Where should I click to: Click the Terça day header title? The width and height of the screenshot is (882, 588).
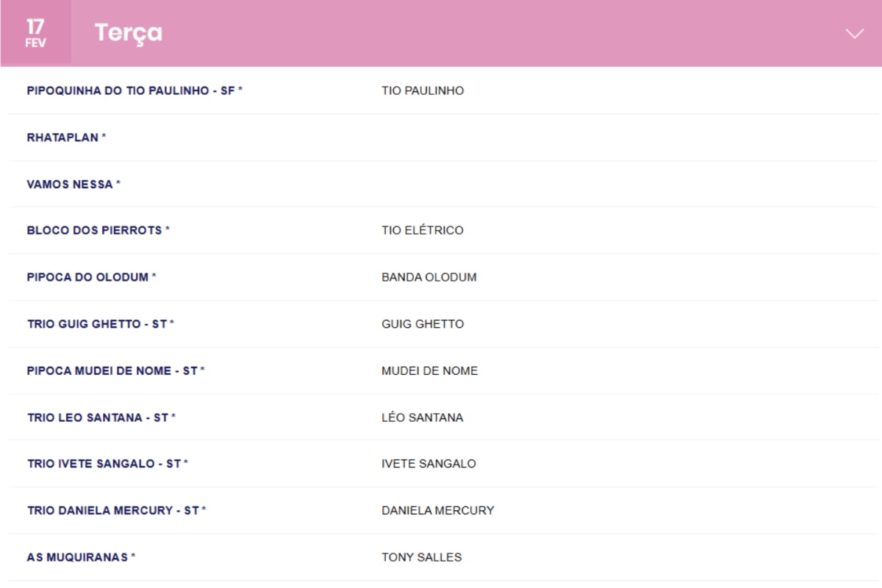[x=129, y=33]
